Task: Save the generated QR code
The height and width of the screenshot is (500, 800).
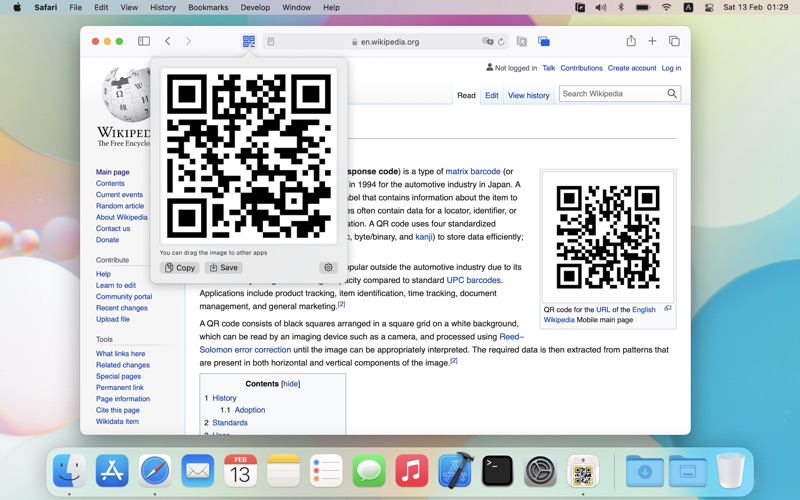Action: point(223,267)
